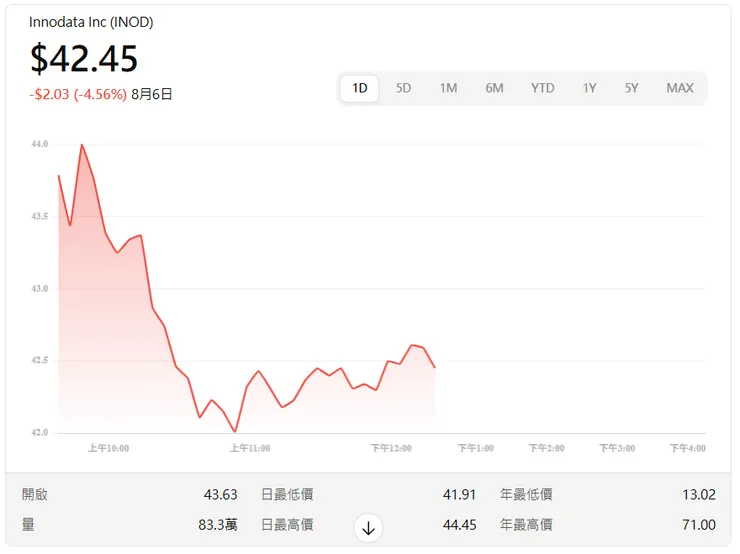The image size is (740, 554).
Task: Click the 下午1:00 axis label
Action: tap(476, 448)
